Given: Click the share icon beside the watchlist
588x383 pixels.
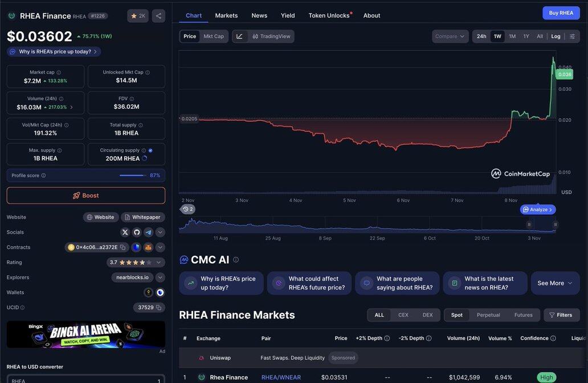Looking at the screenshot, I should pos(158,16).
